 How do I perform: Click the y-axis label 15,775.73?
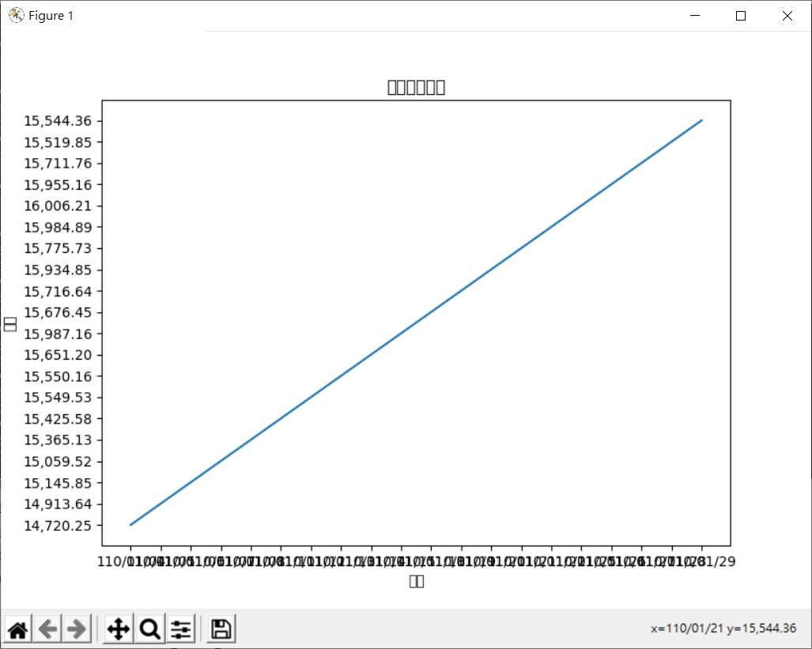58,249
